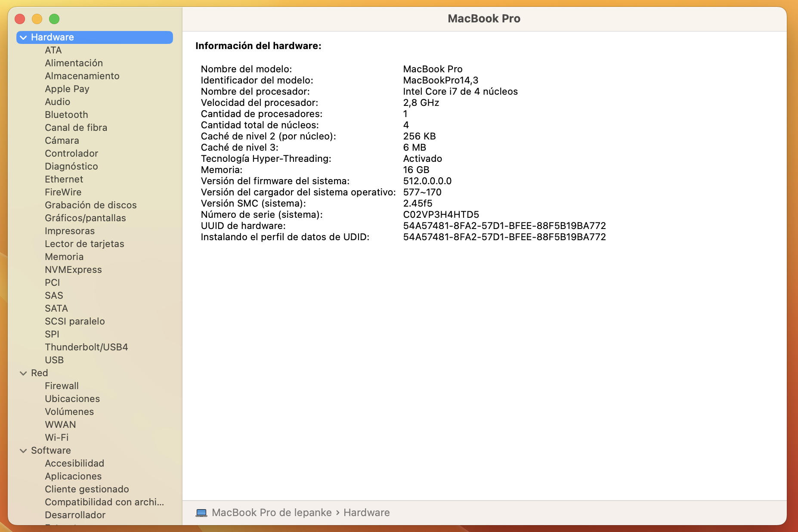This screenshot has width=798, height=532.
Task: Open Desarrollador in the sidebar
Action: point(75,515)
